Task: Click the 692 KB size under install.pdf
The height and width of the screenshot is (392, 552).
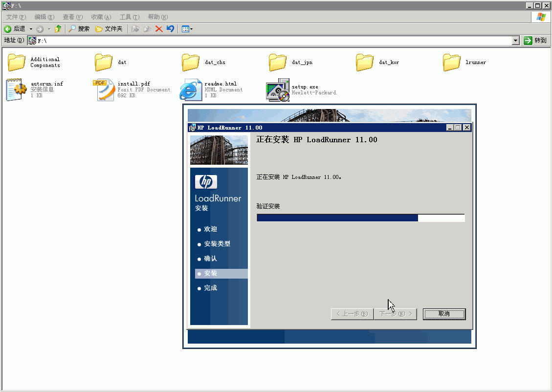Action: tap(126, 95)
